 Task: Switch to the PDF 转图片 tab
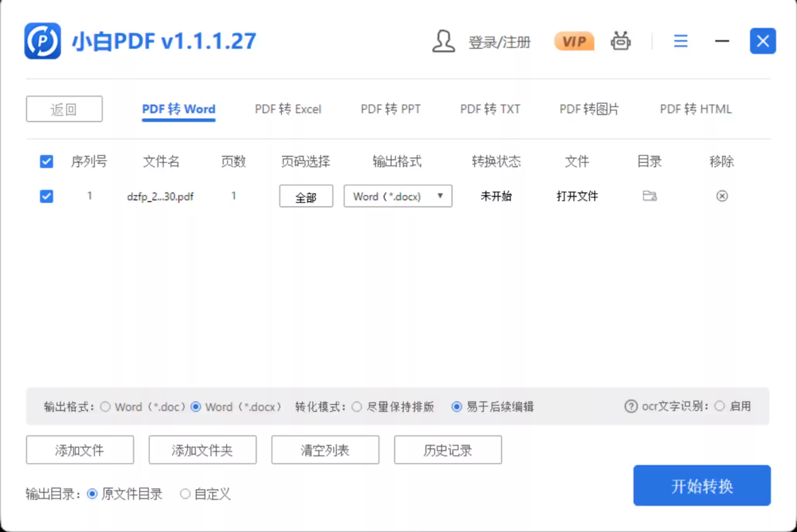(x=589, y=109)
